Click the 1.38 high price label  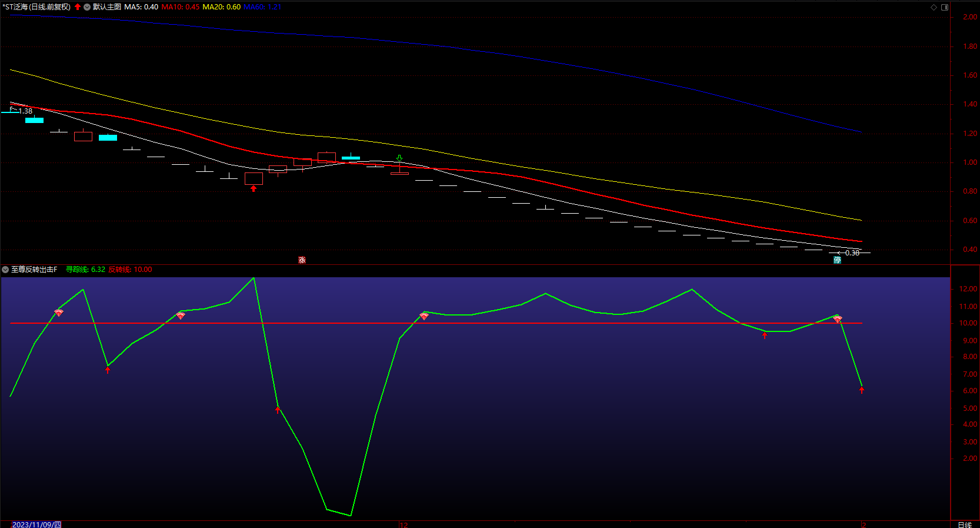[25, 111]
